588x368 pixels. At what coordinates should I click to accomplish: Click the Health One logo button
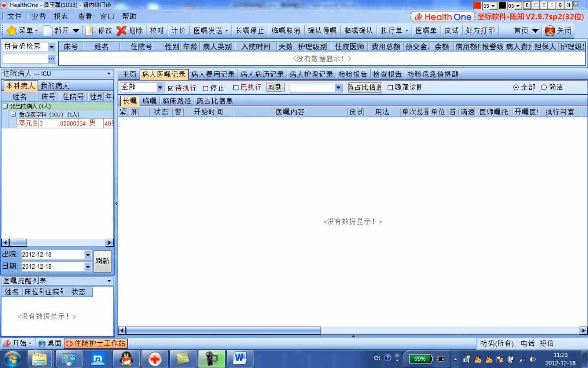[443, 17]
